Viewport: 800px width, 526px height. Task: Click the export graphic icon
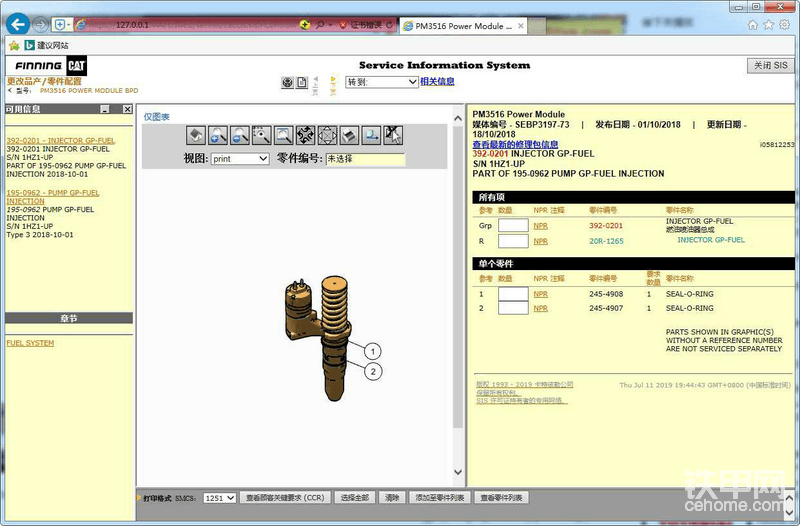click(371, 136)
